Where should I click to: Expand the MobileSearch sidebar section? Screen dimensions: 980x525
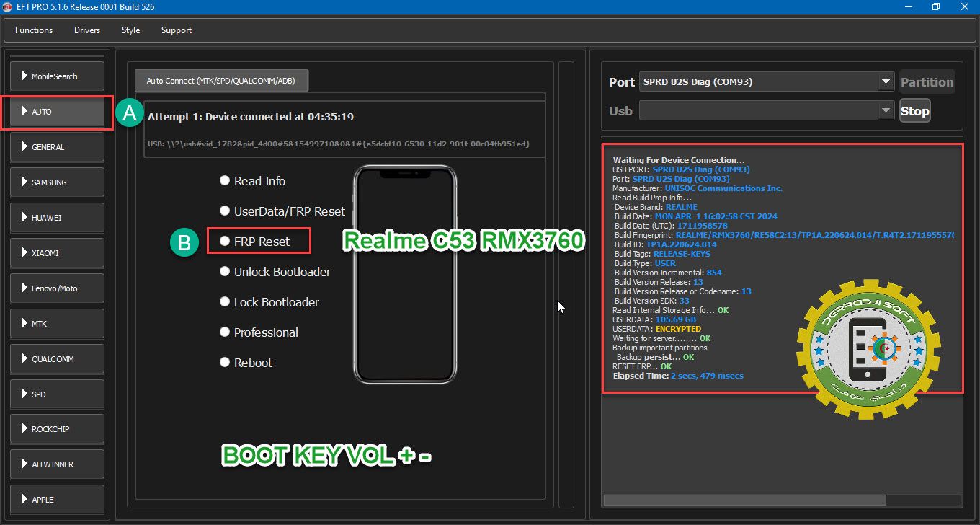[x=58, y=76]
